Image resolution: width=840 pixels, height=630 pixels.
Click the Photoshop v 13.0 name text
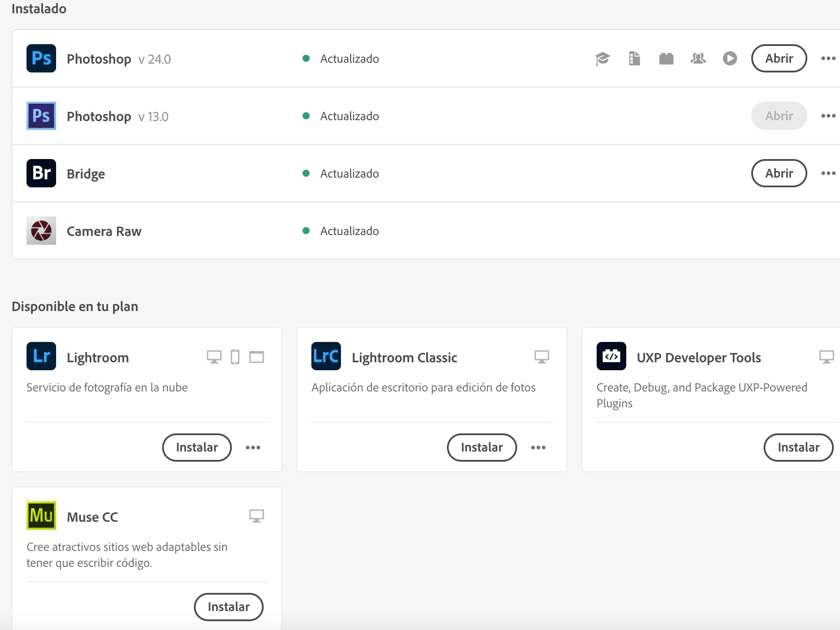pyautogui.click(x=99, y=116)
